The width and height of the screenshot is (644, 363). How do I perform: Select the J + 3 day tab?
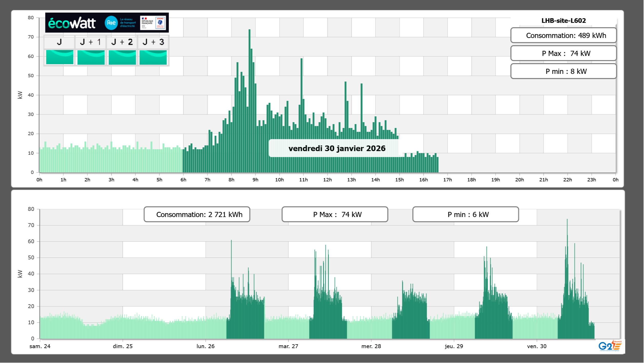(x=153, y=42)
